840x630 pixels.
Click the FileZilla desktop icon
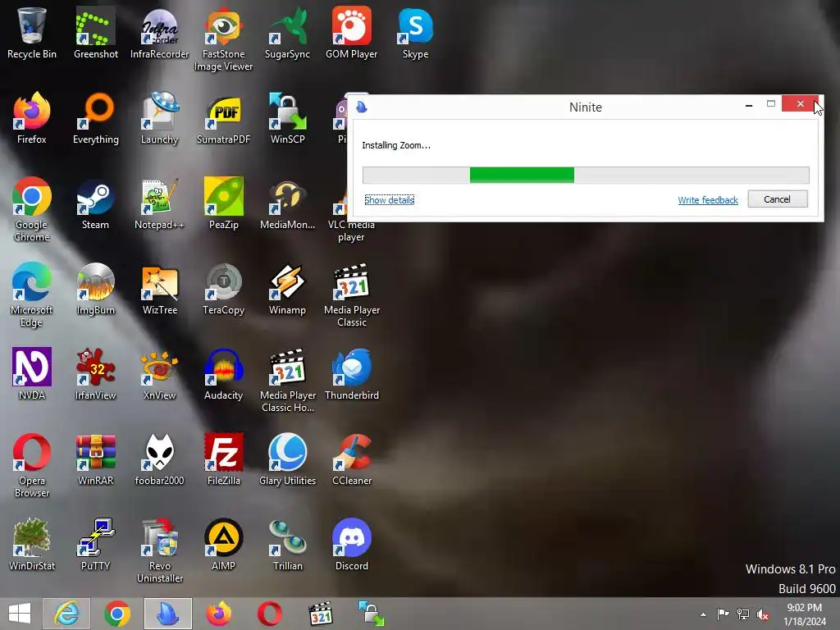223,459
